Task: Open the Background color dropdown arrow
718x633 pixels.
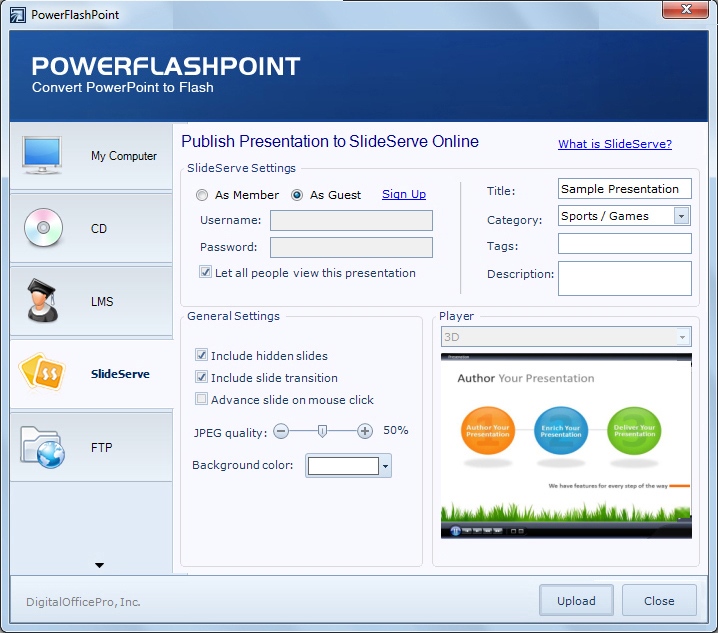Action: coord(386,466)
